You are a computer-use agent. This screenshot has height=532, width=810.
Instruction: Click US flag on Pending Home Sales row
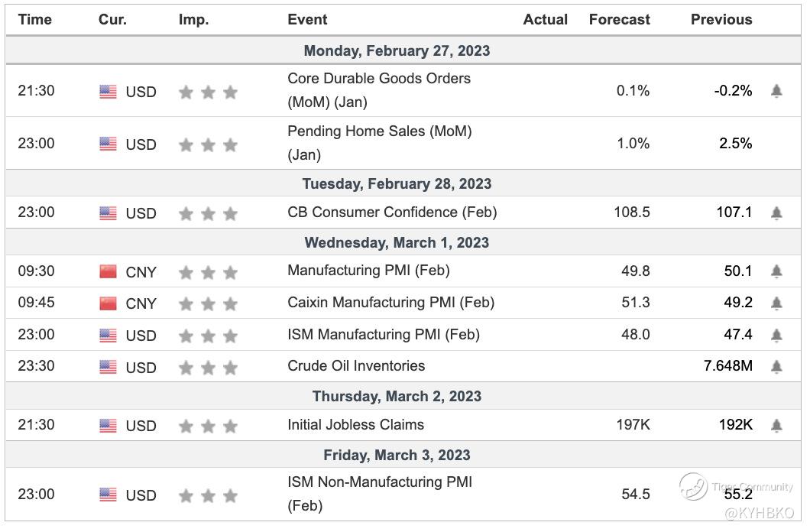[108, 144]
